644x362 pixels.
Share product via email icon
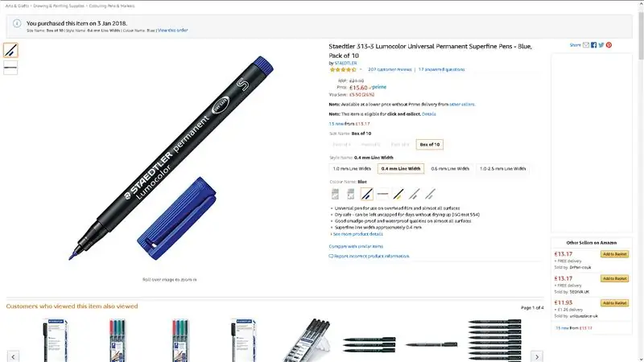(x=586, y=45)
